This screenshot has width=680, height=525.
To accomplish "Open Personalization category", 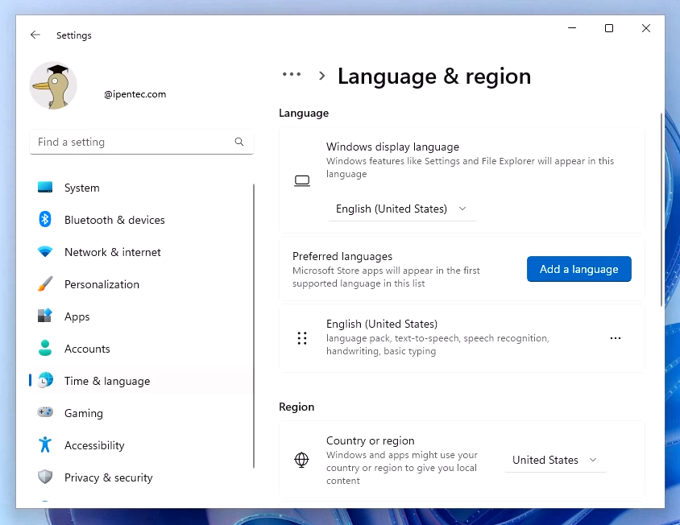I will coord(102,284).
